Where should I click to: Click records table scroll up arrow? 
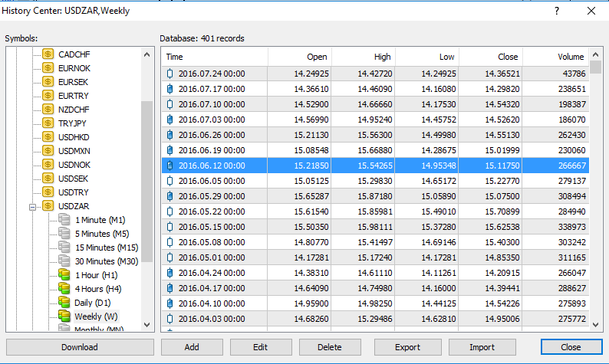coord(595,54)
